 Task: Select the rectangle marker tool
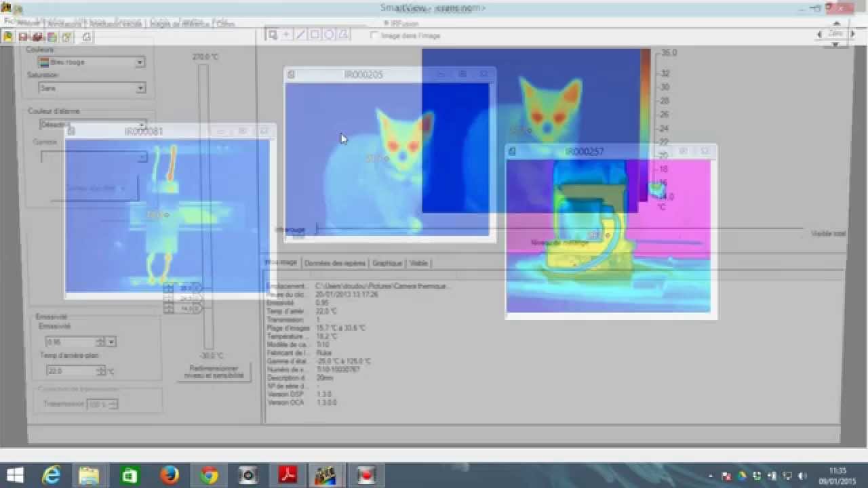pos(315,35)
